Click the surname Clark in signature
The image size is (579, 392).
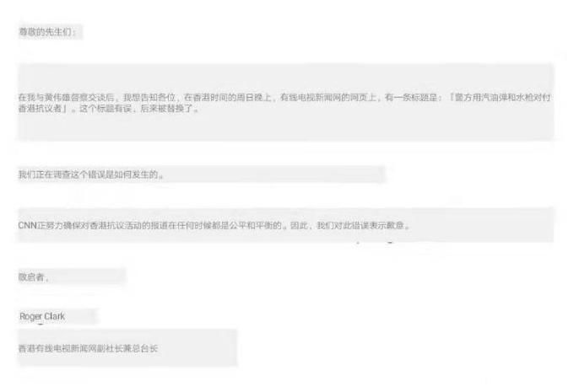(x=54, y=316)
